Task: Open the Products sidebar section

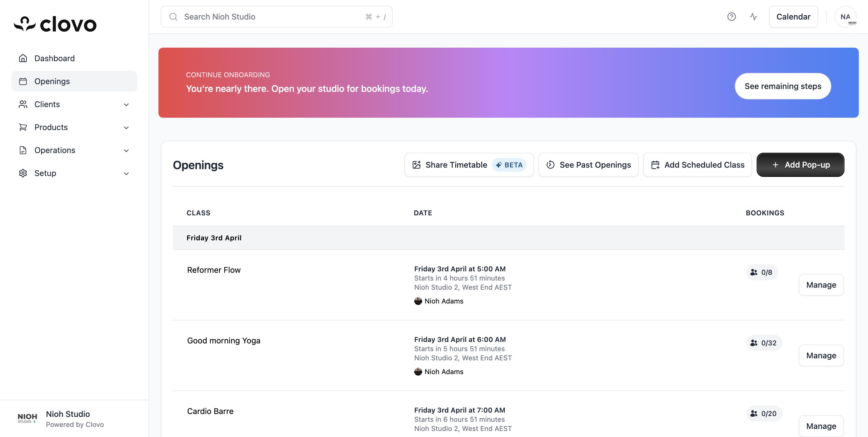Action: pyautogui.click(x=74, y=127)
